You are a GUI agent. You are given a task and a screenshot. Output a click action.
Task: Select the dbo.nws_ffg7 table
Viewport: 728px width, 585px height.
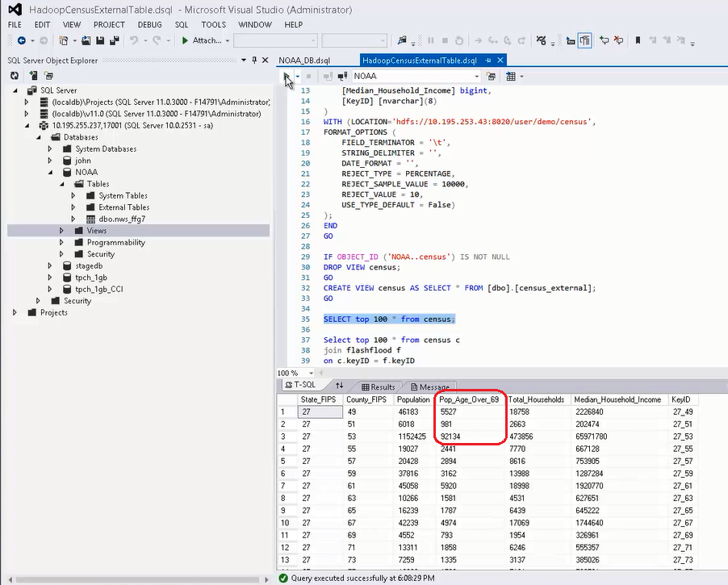[x=122, y=219]
